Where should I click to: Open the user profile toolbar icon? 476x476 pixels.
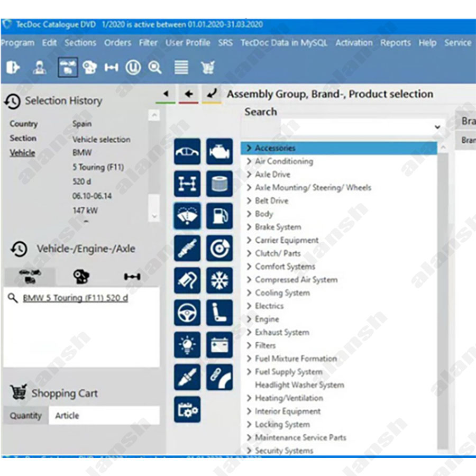pyautogui.click(x=40, y=67)
